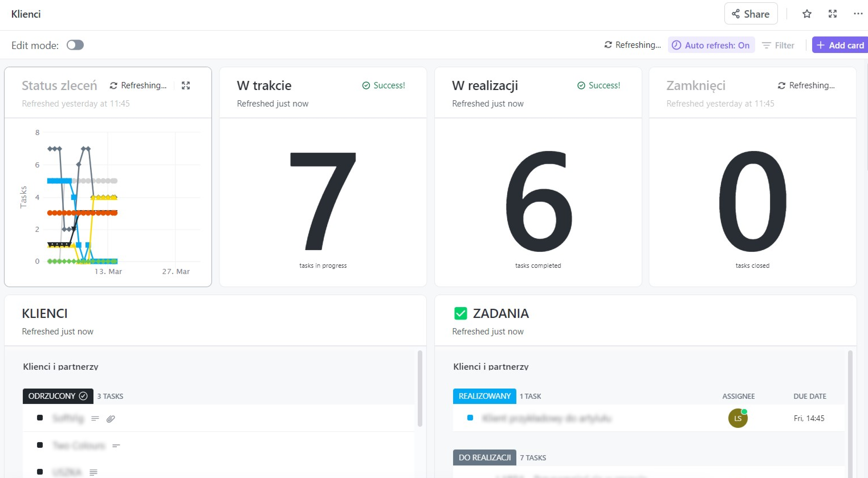This screenshot has height=478, width=868.
Task: Click the check circle in ODRZUCONY badge
Action: [x=83, y=396]
